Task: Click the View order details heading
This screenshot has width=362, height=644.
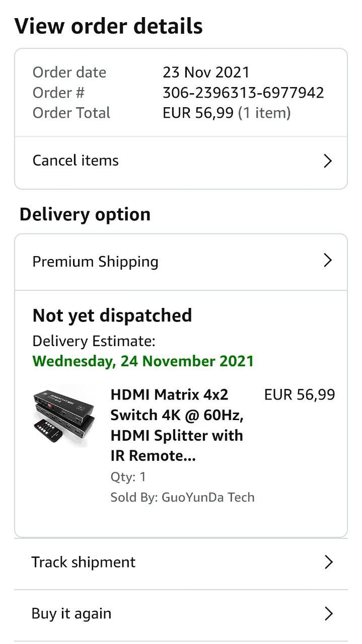Action: tap(108, 26)
